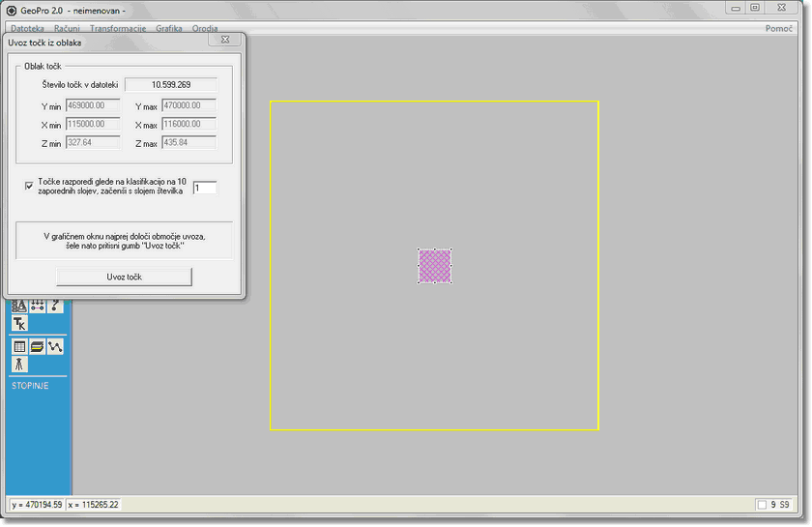Screen dimensions: 812x527
Task: Open the Grafika menu
Action: (x=169, y=28)
